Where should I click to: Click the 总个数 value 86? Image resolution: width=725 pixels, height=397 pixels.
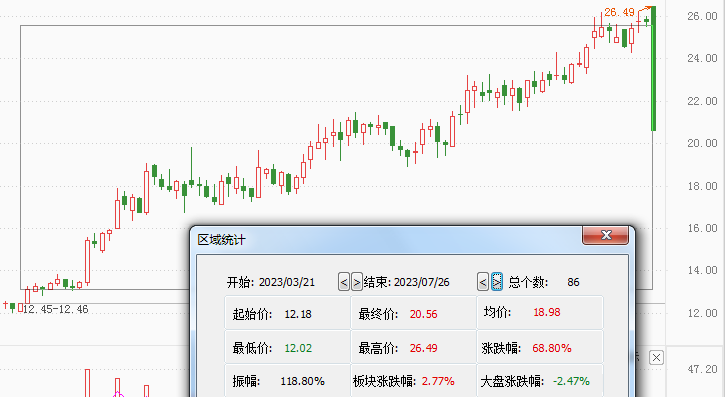click(x=573, y=282)
